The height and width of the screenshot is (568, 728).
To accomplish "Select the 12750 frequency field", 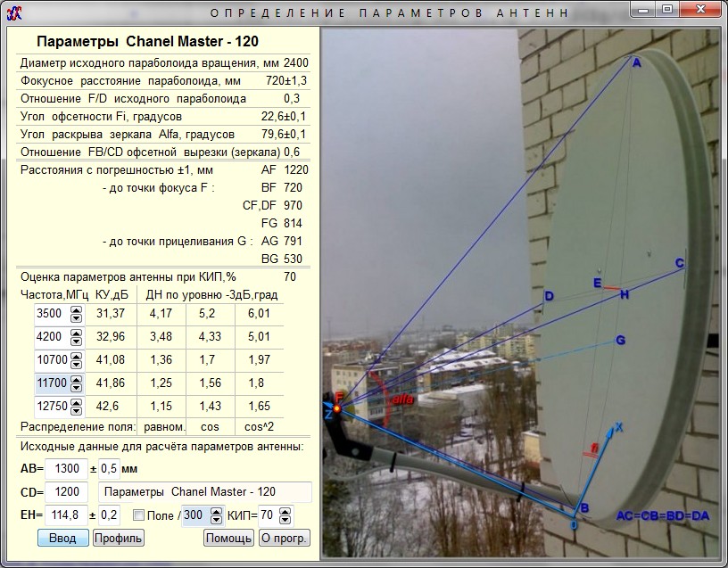I will tap(53, 407).
